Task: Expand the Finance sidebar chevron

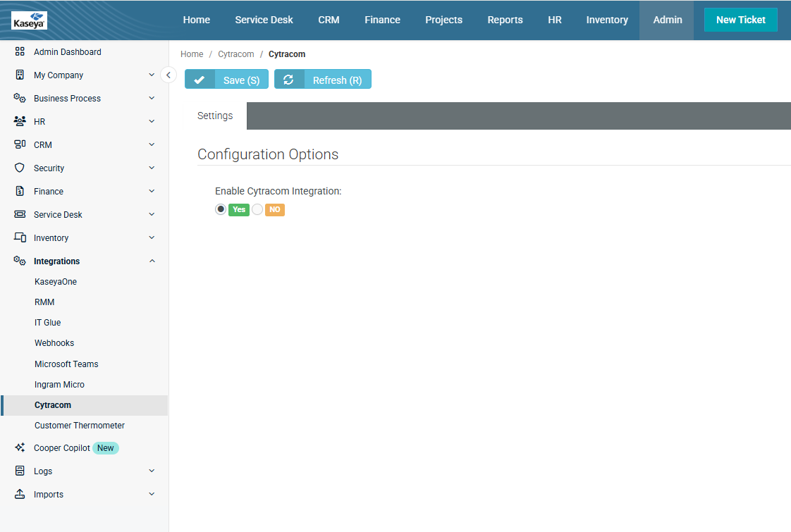Action: (x=152, y=191)
